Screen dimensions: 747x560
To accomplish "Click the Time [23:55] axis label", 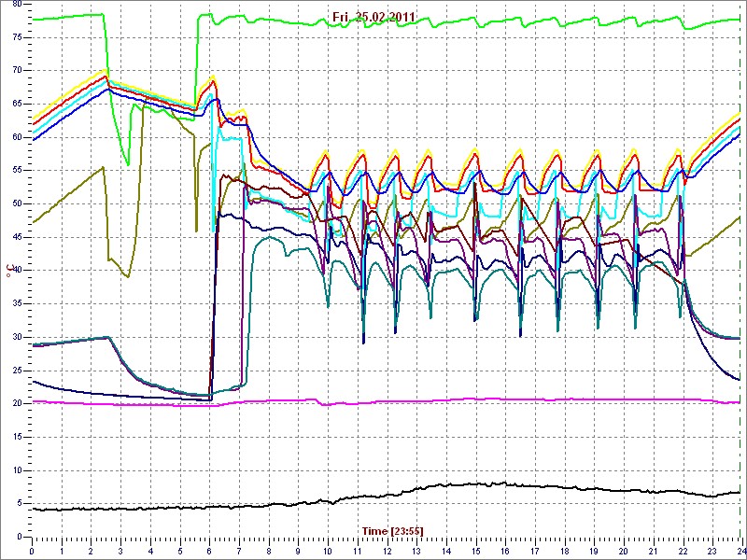I will pos(393,531).
